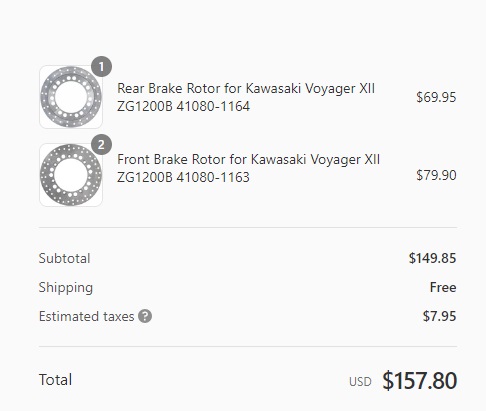Click the $69.95 rear rotor price
This screenshot has height=411, width=486.
click(x=436, y=97)
